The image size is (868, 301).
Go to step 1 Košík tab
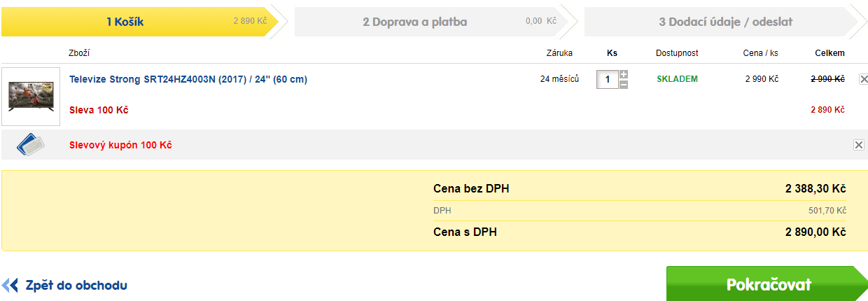point(140,22)
